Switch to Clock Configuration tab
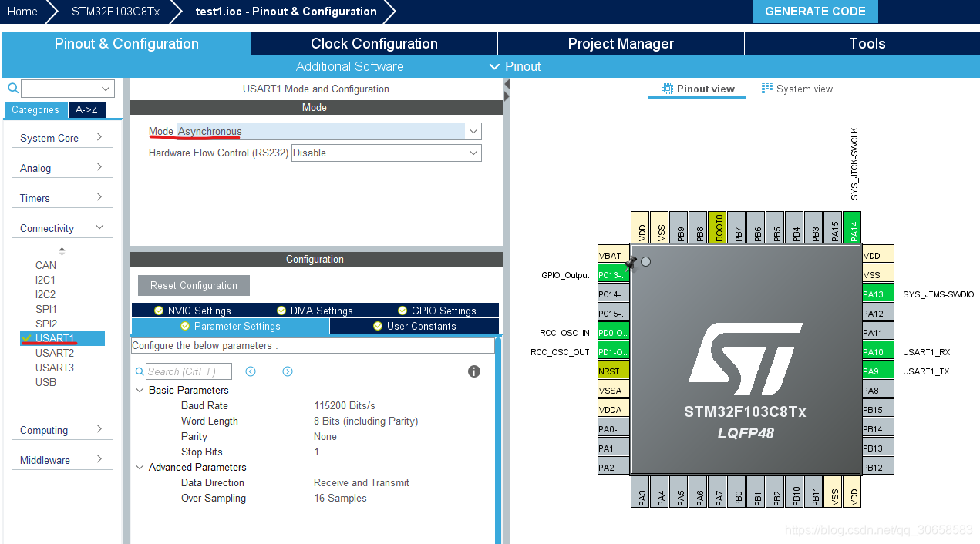Viewport: 980px width, 544px height. [x=374, y=43]
